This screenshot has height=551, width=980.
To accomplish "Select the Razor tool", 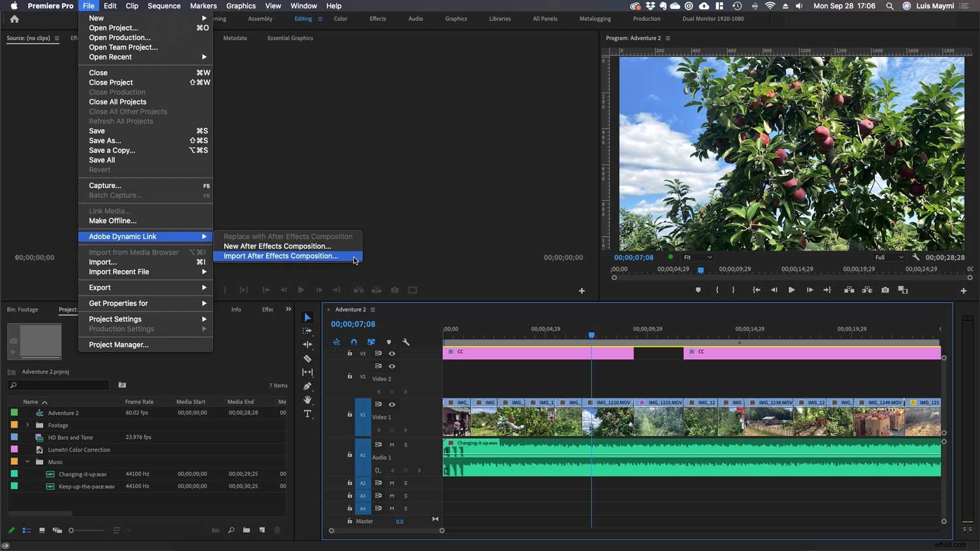I will (307, 358).
